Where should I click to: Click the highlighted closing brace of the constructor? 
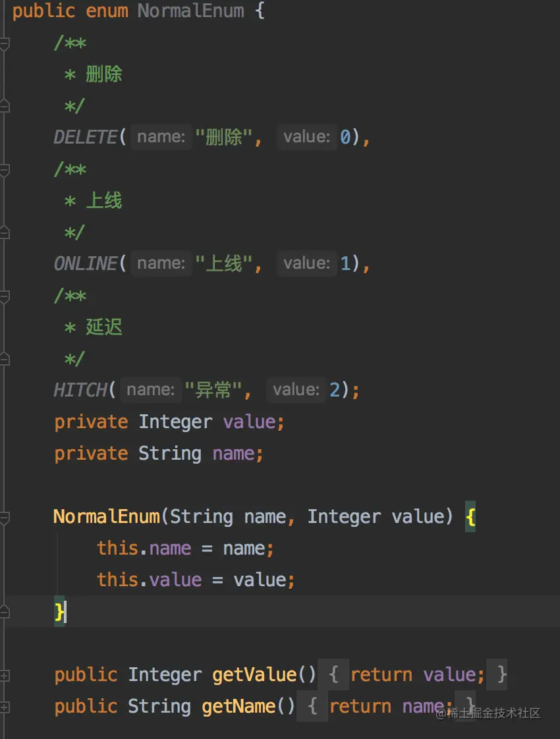tap(59, 612)
